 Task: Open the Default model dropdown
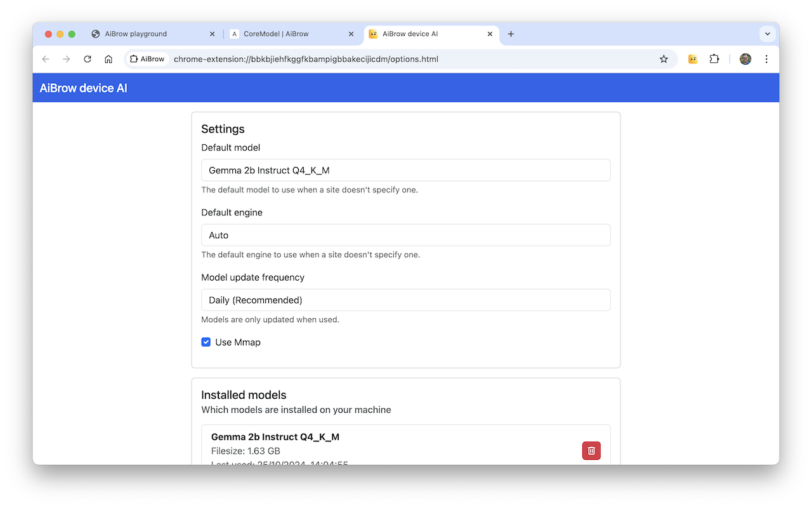(x=406, y=170)
